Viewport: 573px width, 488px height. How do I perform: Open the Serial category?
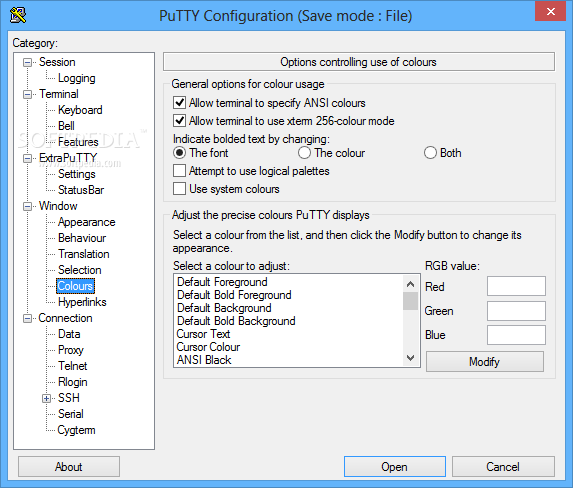[x=71, y=414]
